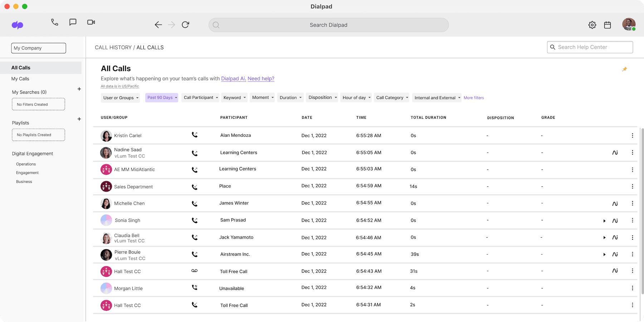Click the Need help? link

click(x=261, y=78)
